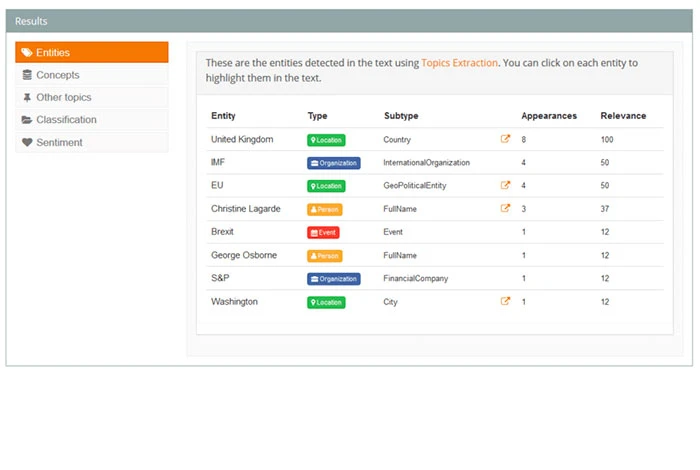Click the Appearances column header

point(549,116)
